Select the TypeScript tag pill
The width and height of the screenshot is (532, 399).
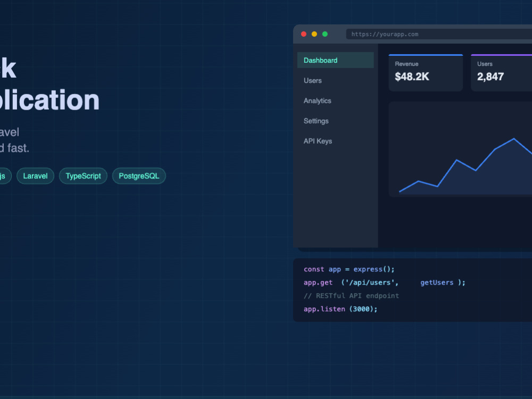pyautogui.click(x=83, y=176)
